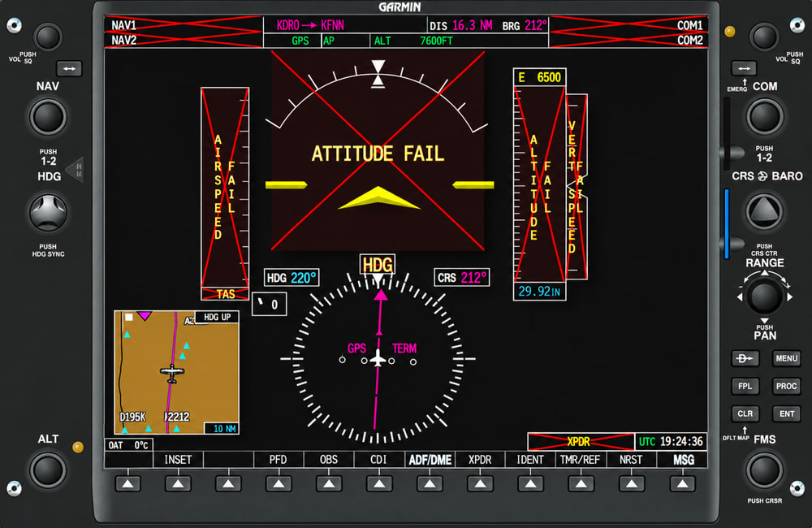
Task: Click the ALT 7600FT autopilot altitude annunciation
Action: click(x=413, y=41)
